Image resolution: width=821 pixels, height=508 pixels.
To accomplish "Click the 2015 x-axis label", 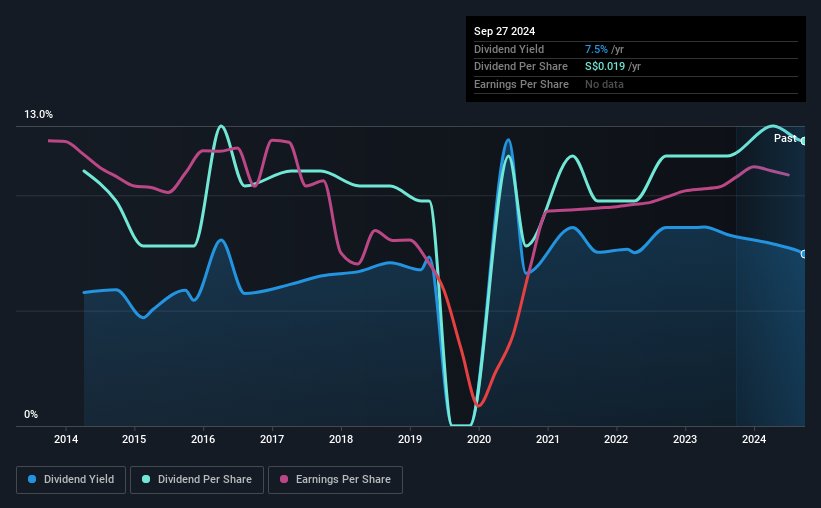I will [134, 439].
